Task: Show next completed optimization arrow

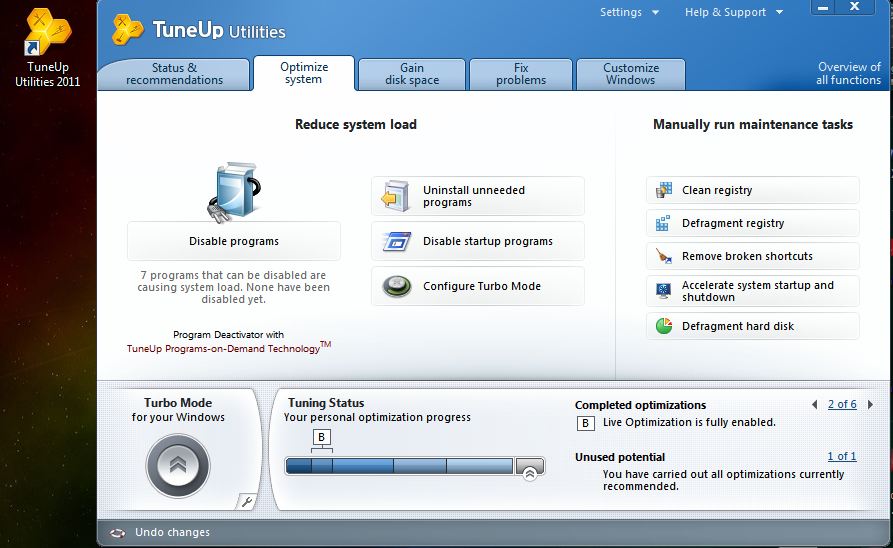Action: coord(870,404)
